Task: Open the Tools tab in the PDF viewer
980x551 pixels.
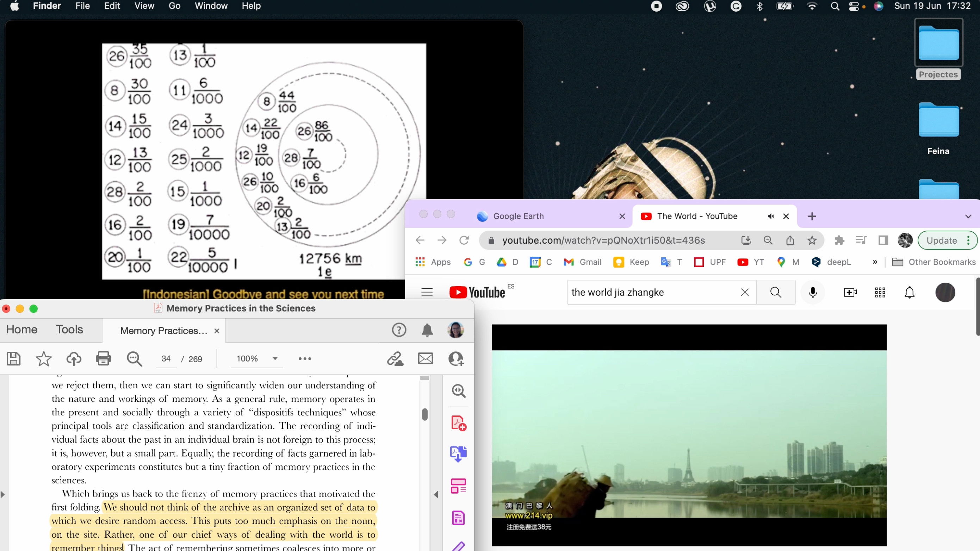Action: pyautogui.click(x=69, y=329)
